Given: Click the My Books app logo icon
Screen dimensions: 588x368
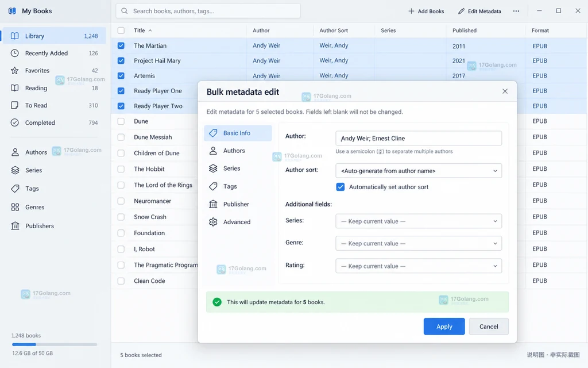Looking at the screenshot, I should click(x=13, y=11).
